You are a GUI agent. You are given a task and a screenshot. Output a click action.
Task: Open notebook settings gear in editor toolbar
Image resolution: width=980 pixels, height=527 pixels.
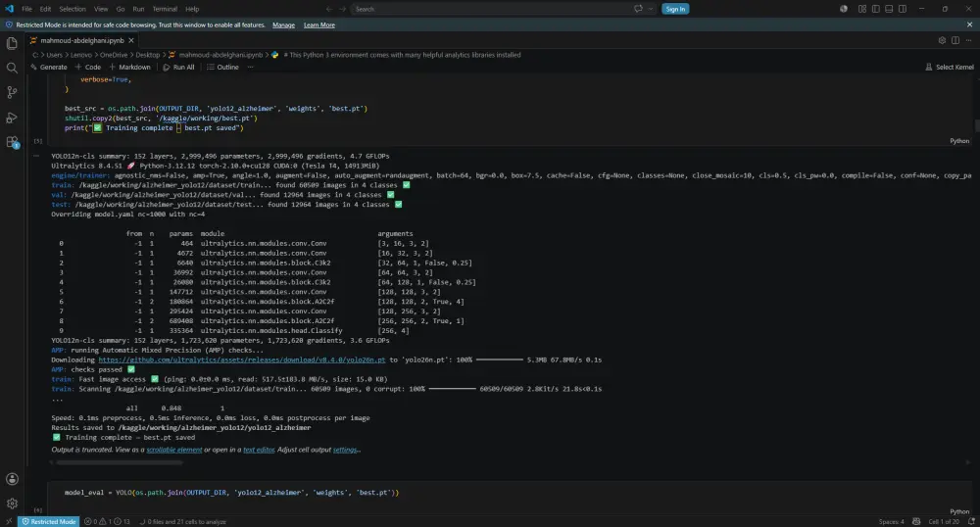pyautogui.click(x=942, y=40)
